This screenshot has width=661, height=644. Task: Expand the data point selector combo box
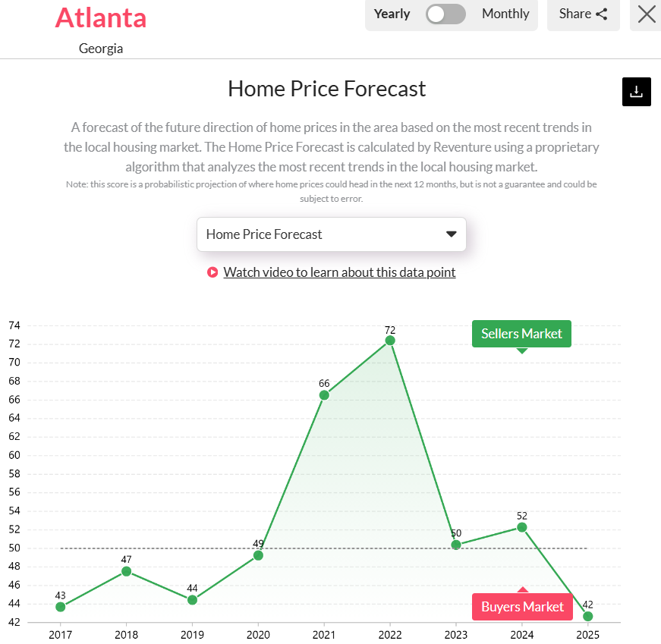click(x=331, y=234)
